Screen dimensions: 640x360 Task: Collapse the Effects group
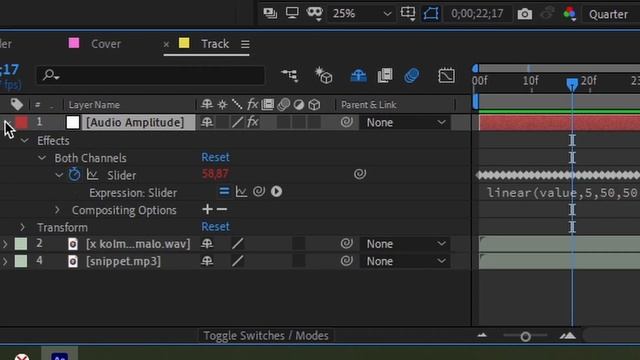pyautogui.click(x=25, y=141)
